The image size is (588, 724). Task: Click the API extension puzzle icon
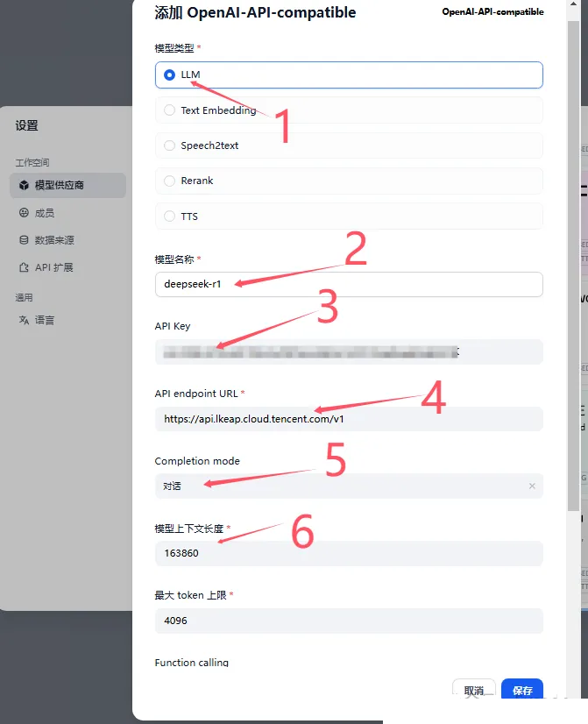[x=24, y=267]
